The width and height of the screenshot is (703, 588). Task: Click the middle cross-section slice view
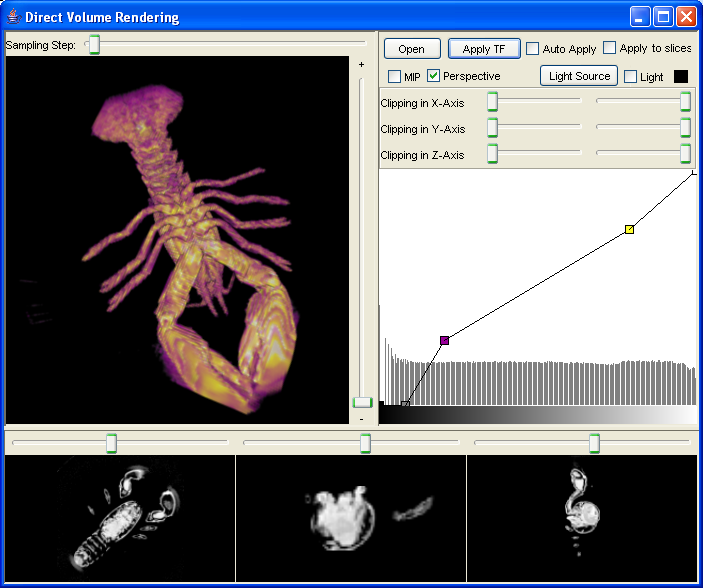coord(351,518)
